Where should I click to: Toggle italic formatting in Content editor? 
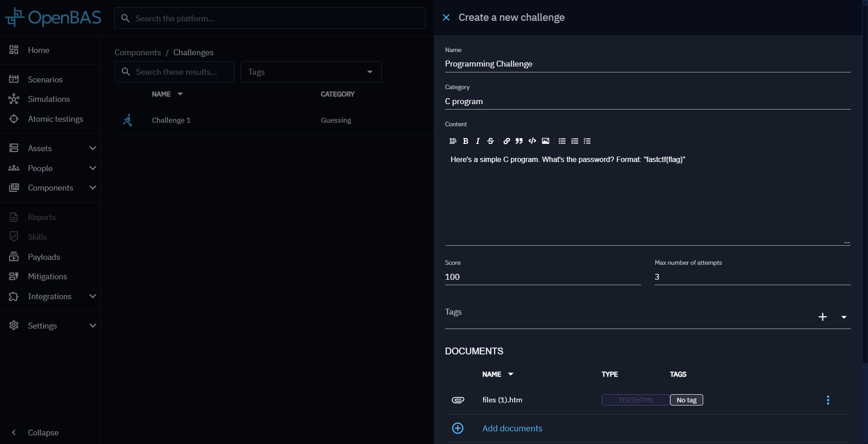click(x=478, y=141)
